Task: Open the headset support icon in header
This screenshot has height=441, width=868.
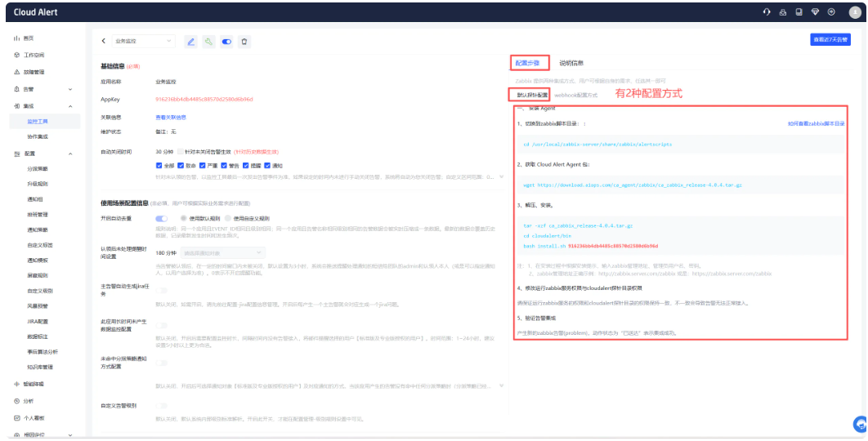Action: 766,12
